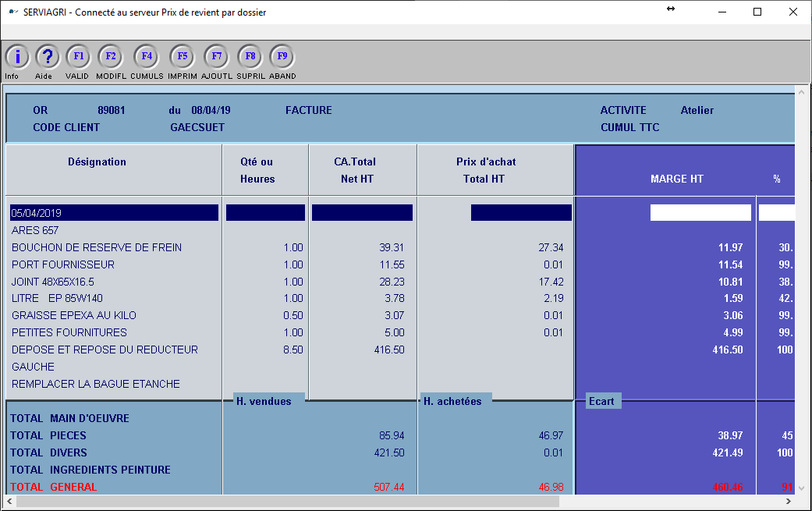812x511 pixels.
Task: Select the JOINT 48X65X16.5 line
Action: tap(53, 282)
